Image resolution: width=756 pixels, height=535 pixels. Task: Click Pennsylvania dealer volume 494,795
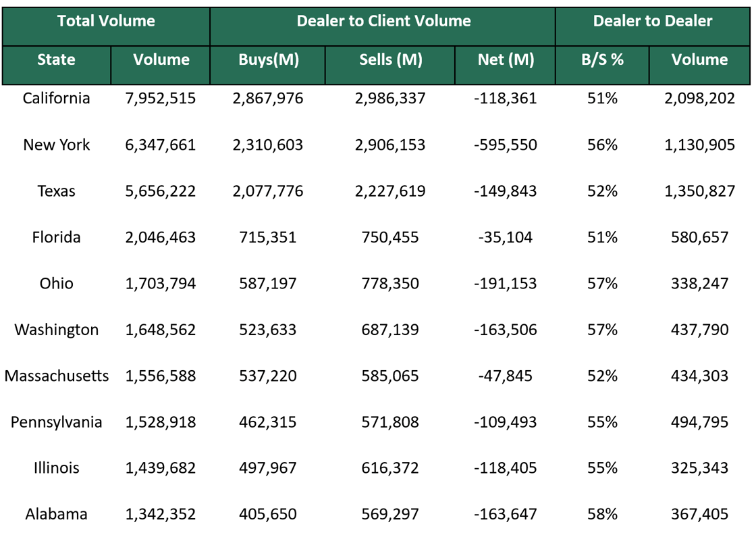coord(699,422)
